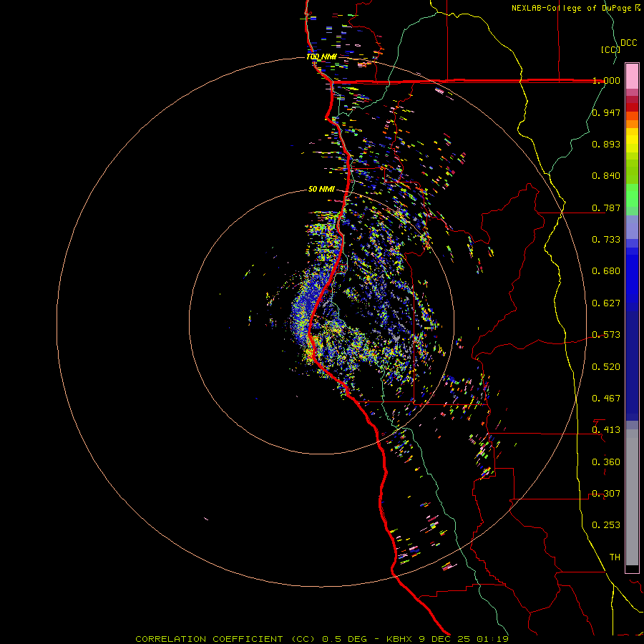Click the 0.520 scale value
This screenshot has width=644, height=644.
[x=606, y=367]
